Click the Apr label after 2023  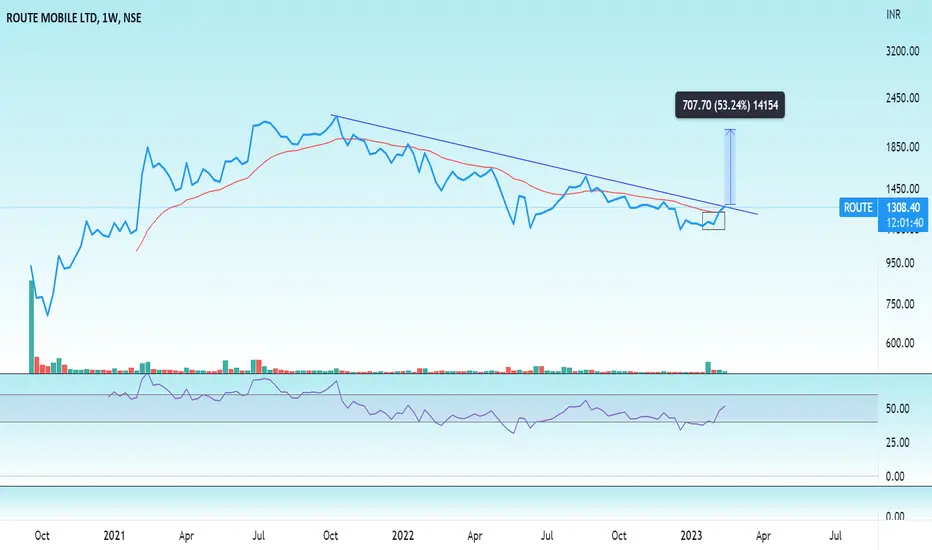pos(763,536)
